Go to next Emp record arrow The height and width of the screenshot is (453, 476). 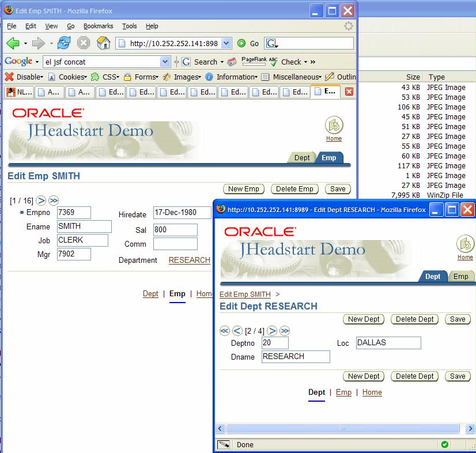point(41,201)
